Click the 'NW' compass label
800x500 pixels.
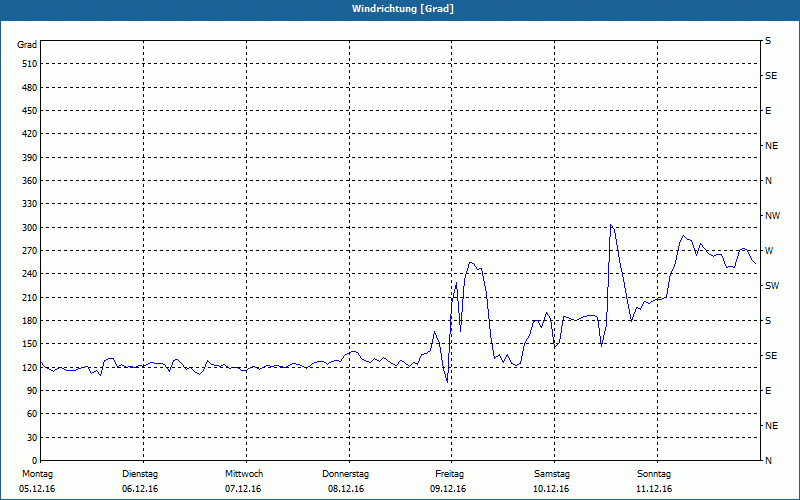(772, 216)
